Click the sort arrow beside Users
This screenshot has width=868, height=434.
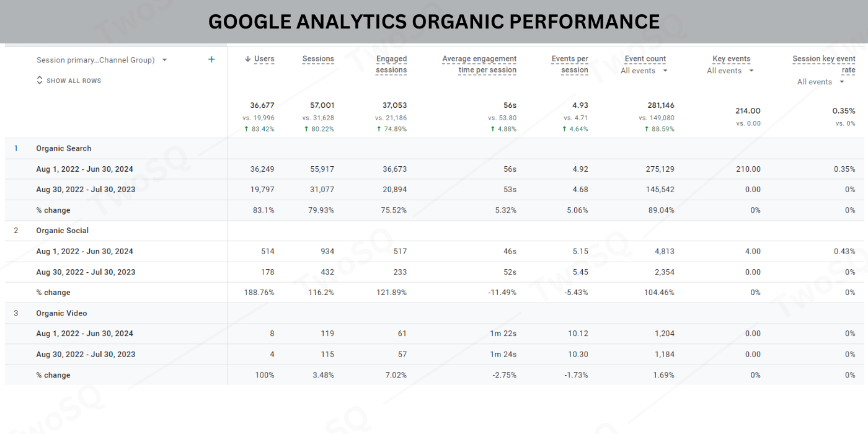point(247,59)
